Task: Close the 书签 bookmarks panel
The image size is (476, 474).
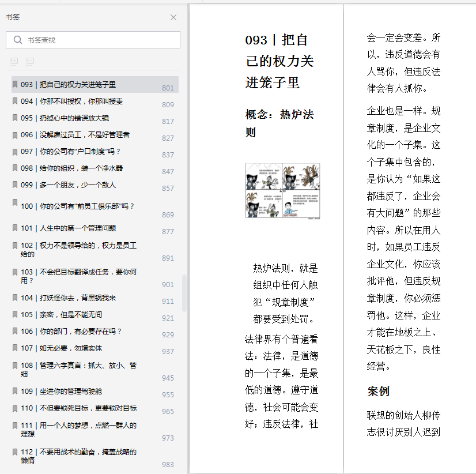Action: point(173,17)
